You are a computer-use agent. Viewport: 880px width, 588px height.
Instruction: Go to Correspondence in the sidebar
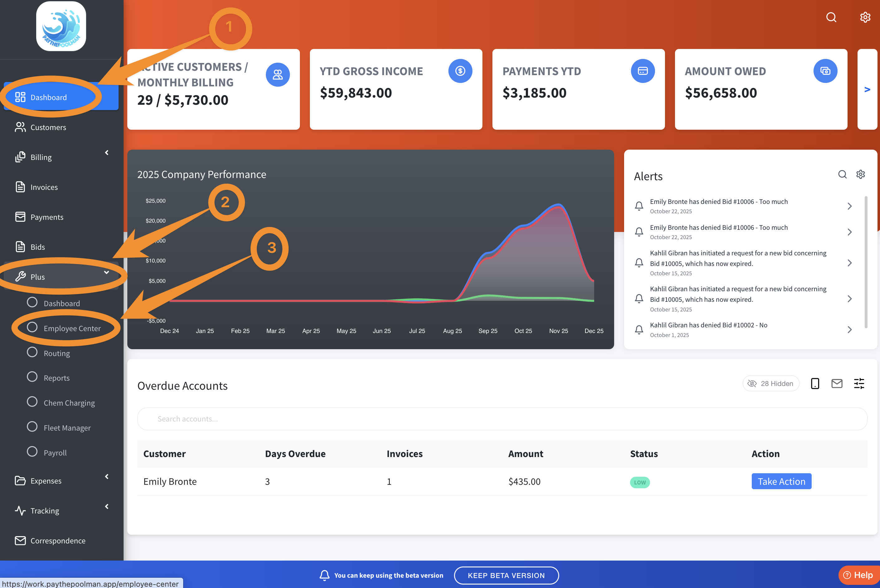[58, 540]
